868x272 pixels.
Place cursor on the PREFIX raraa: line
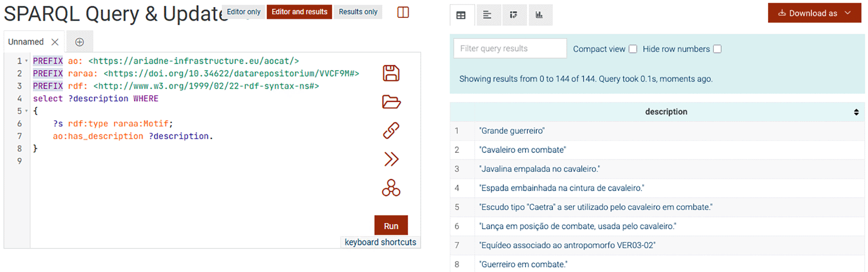[196, 73]
